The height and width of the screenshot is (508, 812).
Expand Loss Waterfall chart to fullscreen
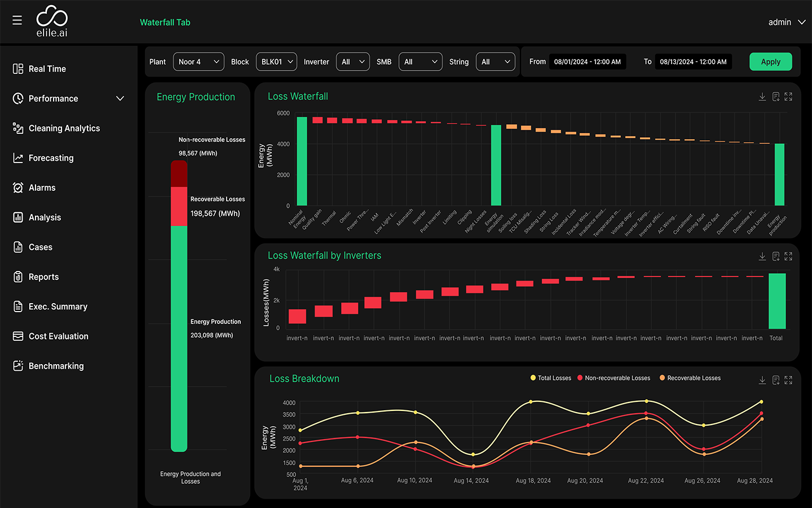pos(788,97)
